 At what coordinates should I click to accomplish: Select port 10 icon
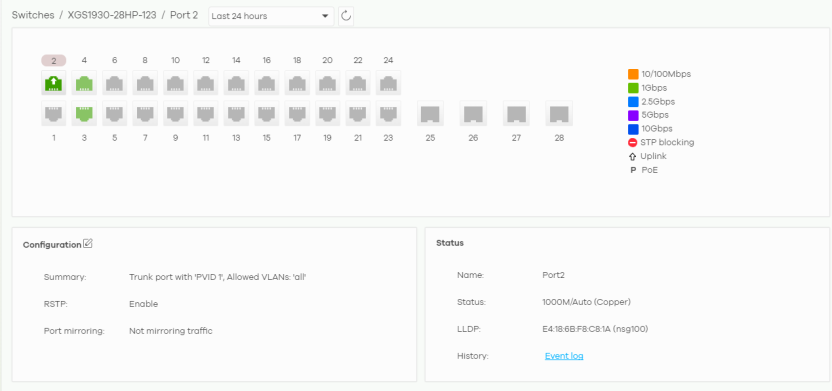coord(176,83)
